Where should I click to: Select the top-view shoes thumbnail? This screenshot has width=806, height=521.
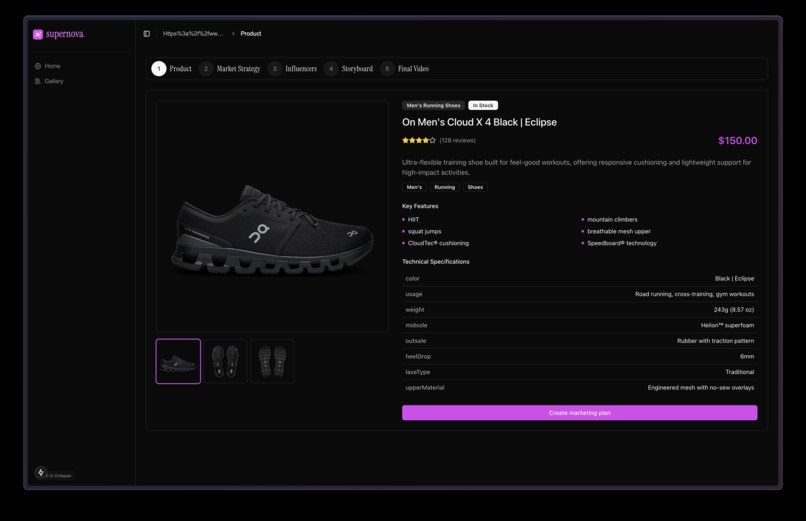225,361
